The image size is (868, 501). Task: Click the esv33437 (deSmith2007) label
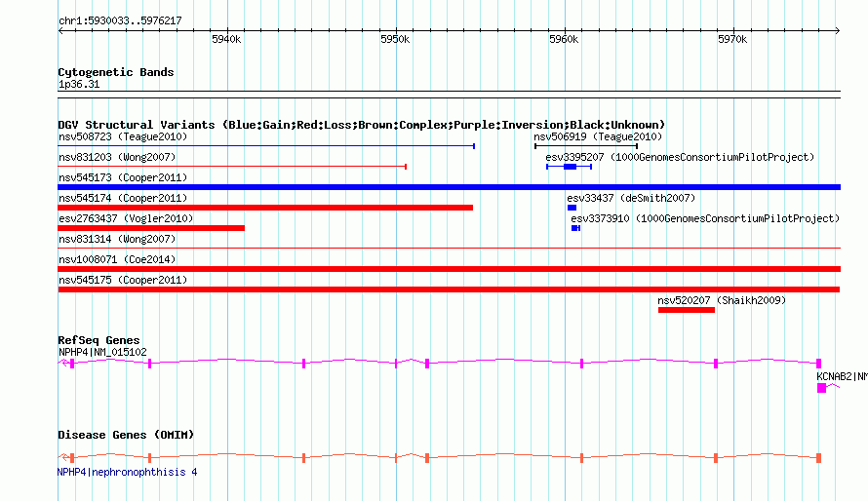coord(631,198)
